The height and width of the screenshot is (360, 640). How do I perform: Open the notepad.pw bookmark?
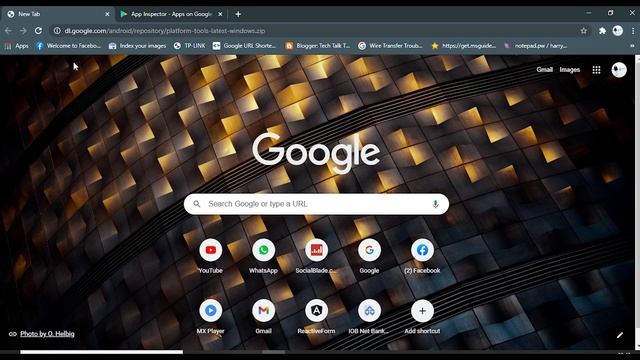tap(536, 46)
